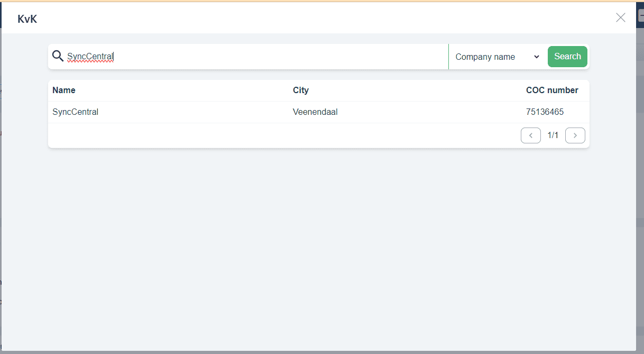
Task: Open the Company name dropdown
Action: pos(497,57)
